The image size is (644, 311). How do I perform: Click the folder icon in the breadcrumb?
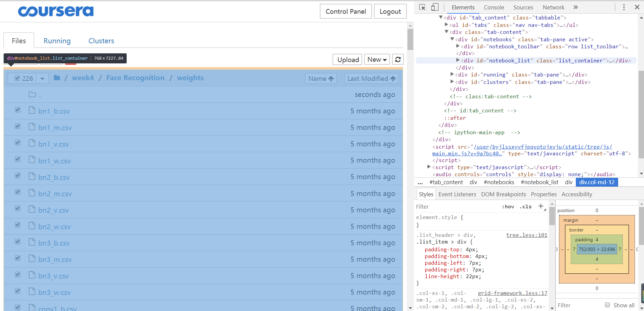coord(57,78)
